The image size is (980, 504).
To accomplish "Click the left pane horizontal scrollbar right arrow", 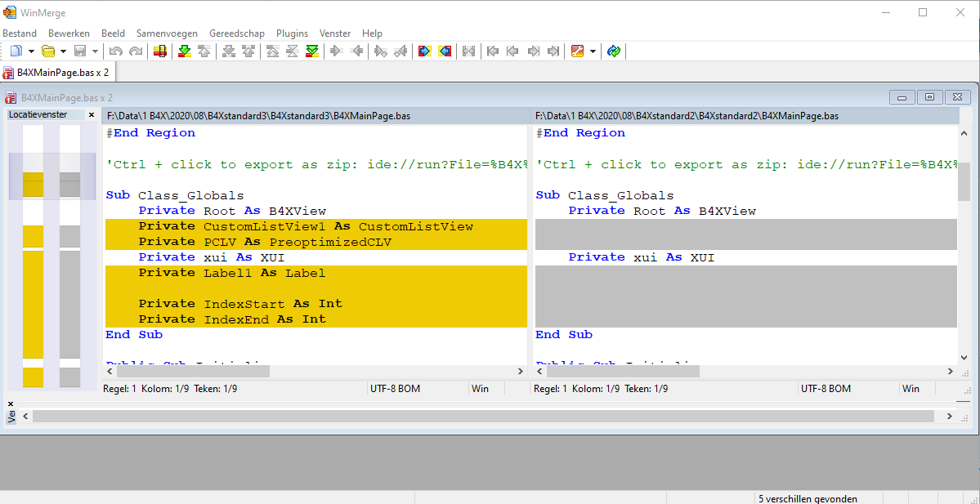I will pos(521,372).
